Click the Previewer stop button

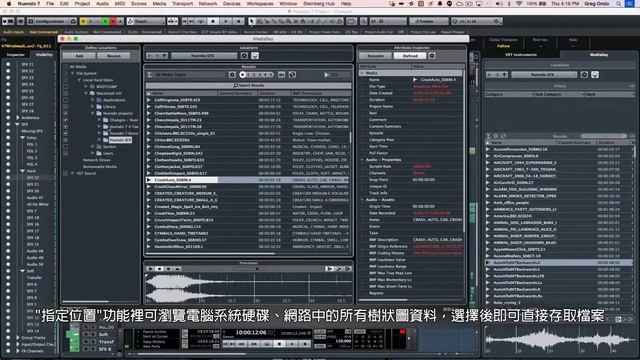[x=160, y=269]
